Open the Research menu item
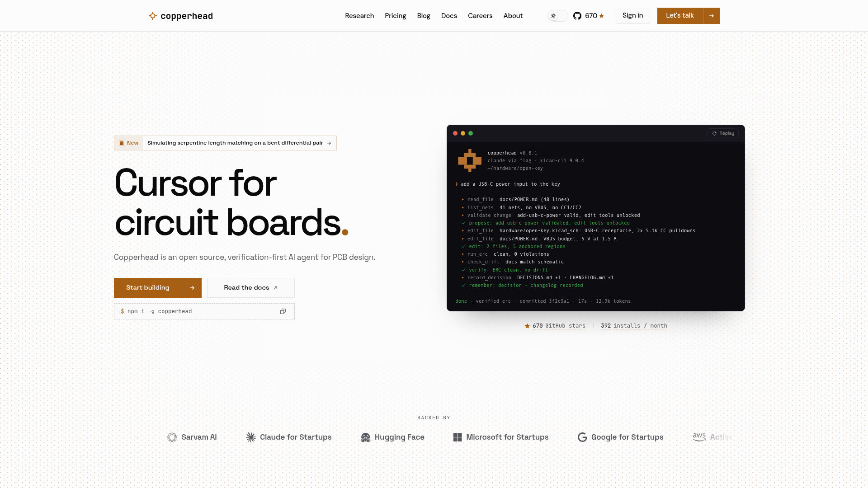The image size is (868, 488). click(359, 16)
